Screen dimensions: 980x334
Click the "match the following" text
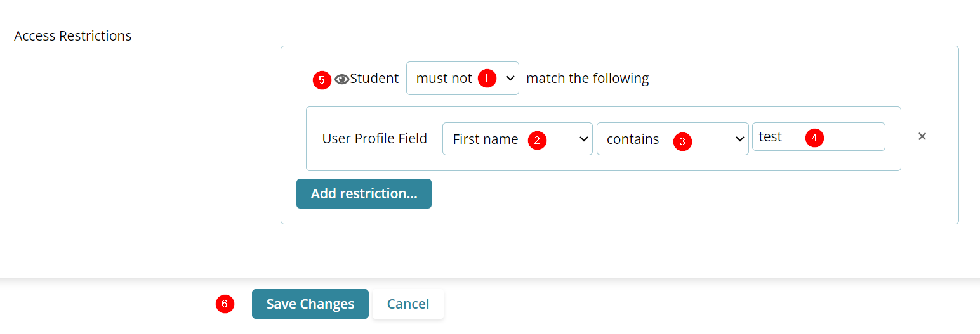587,79
